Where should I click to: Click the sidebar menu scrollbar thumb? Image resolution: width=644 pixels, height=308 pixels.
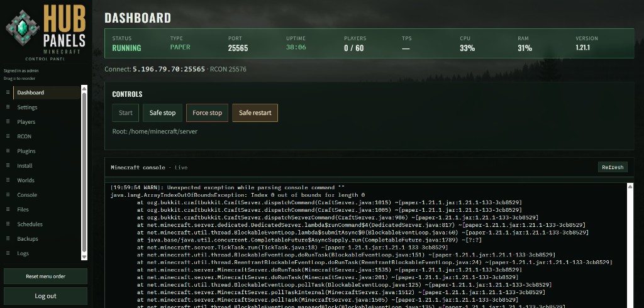(x=84, y=172)
